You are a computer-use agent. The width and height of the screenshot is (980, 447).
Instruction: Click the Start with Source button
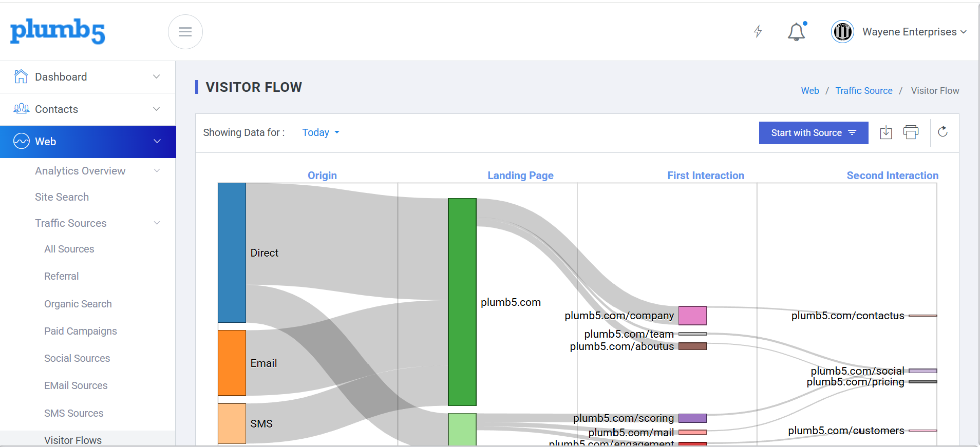[x=814, y=133]
